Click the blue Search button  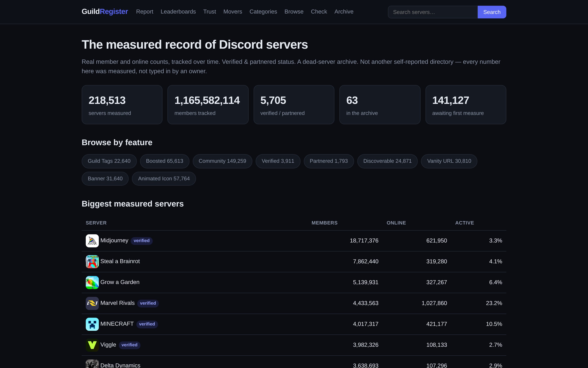coord(492,12)
